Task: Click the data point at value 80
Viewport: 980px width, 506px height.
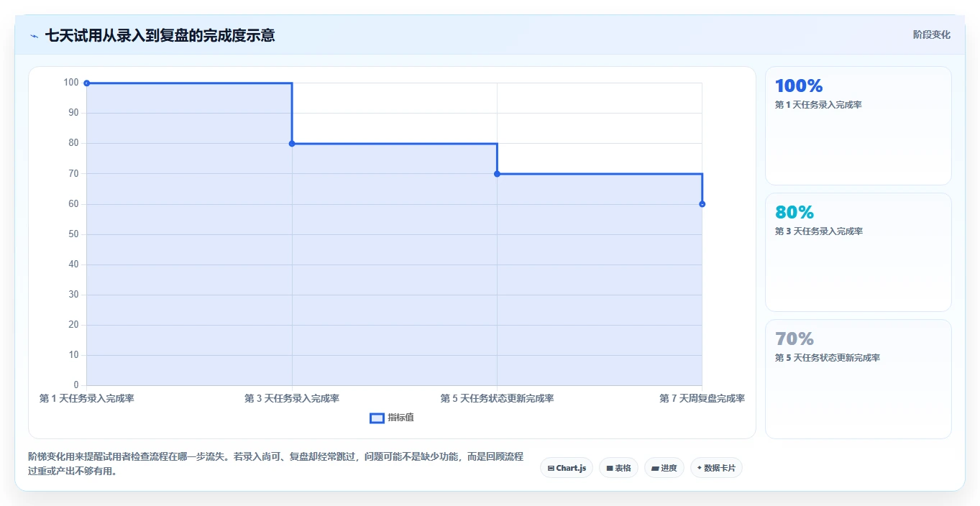Action: click(x=292, y=144)
